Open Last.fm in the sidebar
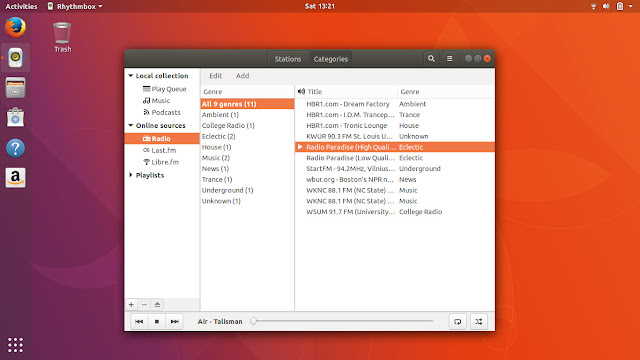Viewport: 640px width, 360px height. coord(159,150)
